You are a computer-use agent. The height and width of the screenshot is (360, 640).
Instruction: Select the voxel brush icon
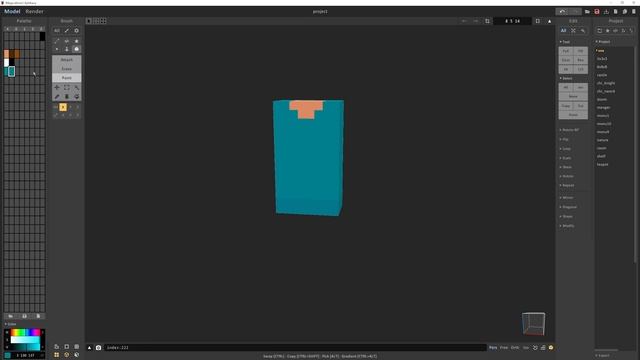(x=57, y=49)
